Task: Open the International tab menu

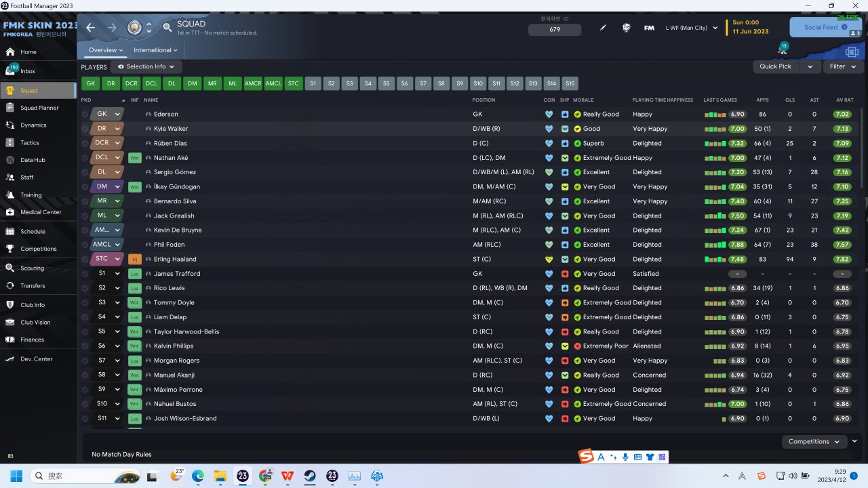Action: (155, 50)
